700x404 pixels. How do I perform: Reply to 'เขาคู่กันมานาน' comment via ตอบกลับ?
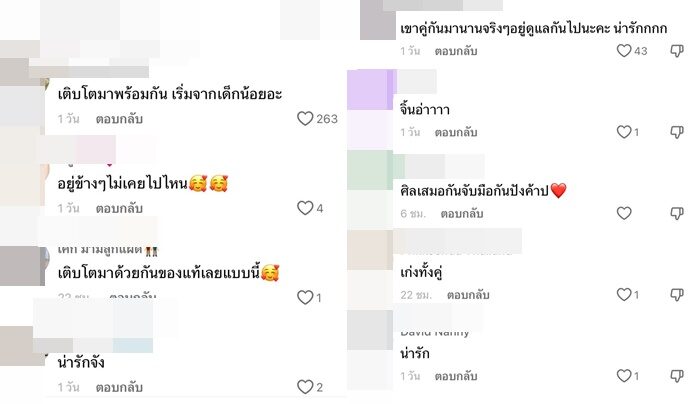coord(456,51)
